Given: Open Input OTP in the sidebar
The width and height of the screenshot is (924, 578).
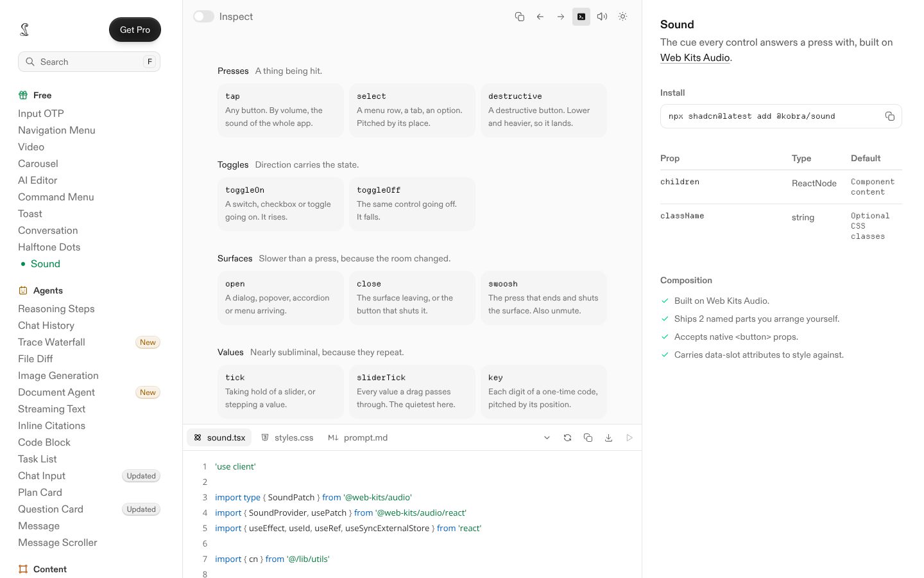Looking at the screenshot, I should (41, 113).
